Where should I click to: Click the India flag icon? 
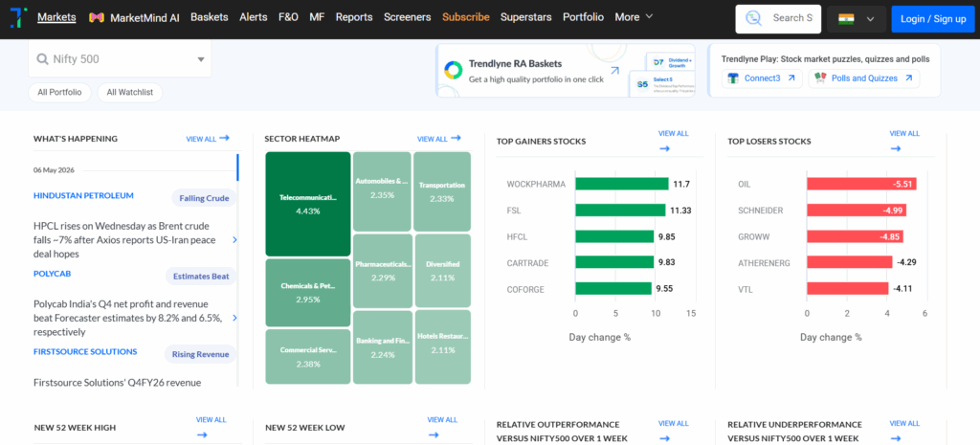846,19
